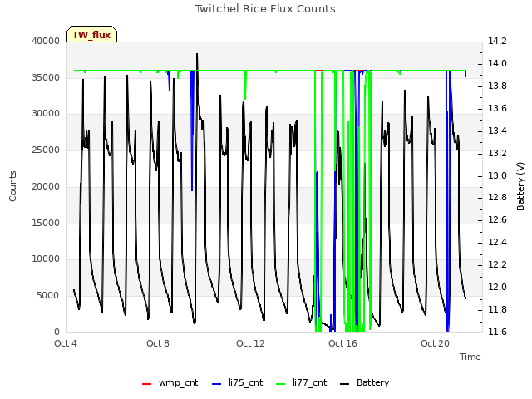Click the 12.8 battery tick label

pyautogui.click(x=497, y=198)
